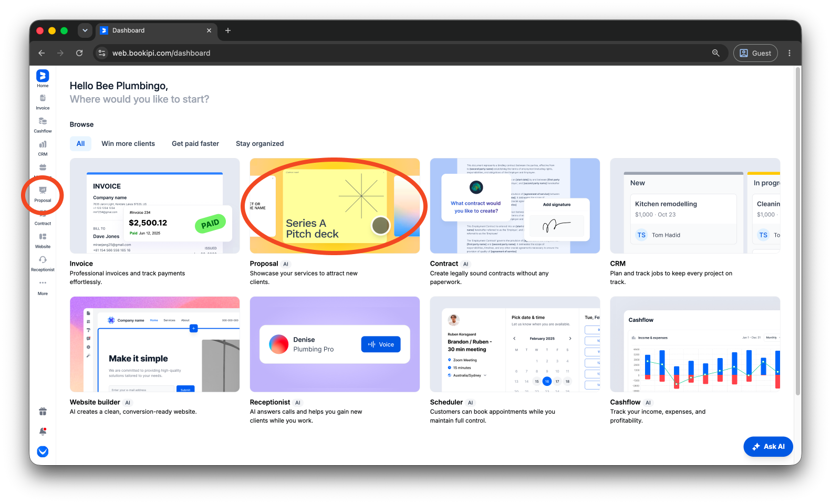Open a new browser tab with plus icon
831x504 pixels.
point(228,30)
